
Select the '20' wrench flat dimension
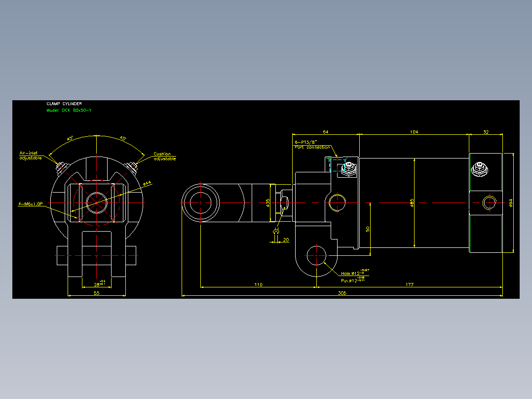(x=286, y=239)
